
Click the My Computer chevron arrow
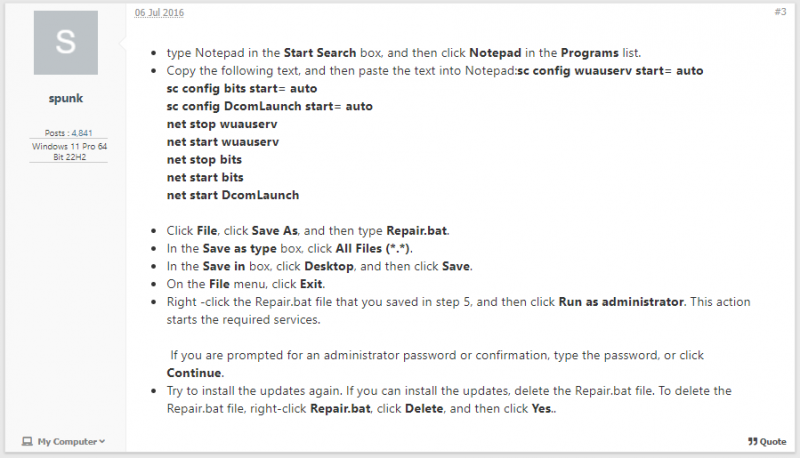(102, 442)
